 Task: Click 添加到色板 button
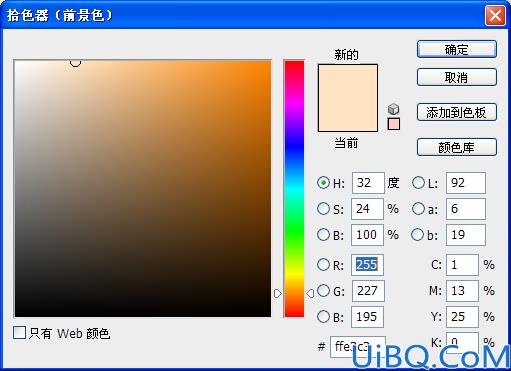coord(457,112)
